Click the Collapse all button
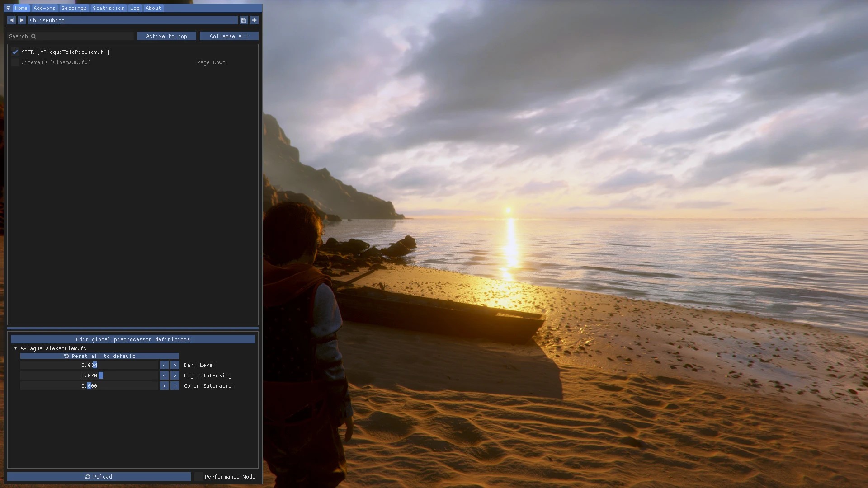Viewport: 868px width, 488px height. tap(229, 36)
